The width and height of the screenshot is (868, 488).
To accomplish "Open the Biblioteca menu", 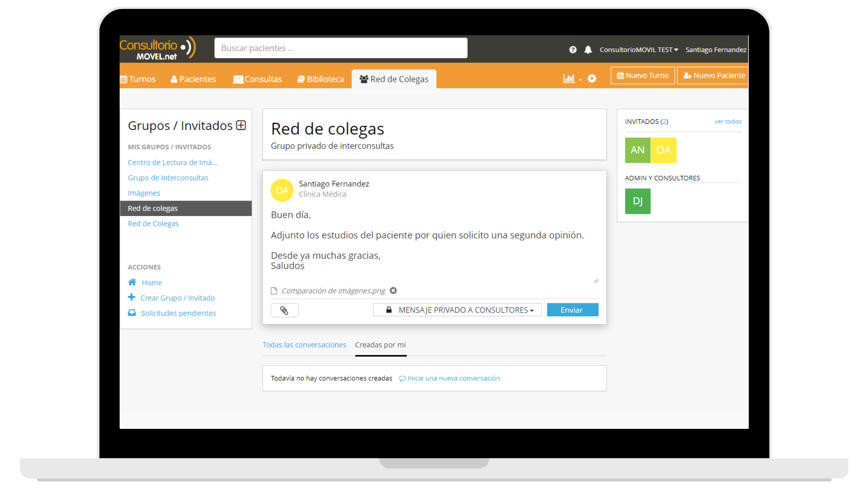I will click(321, 79).
